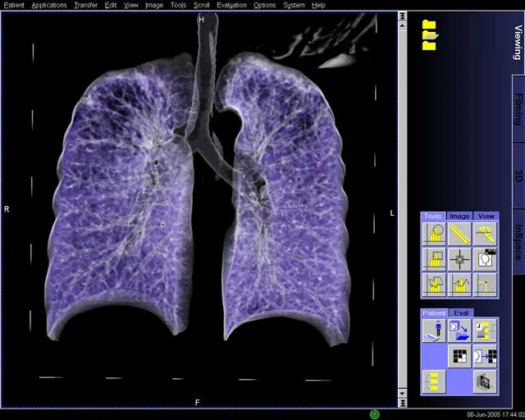Open the patient registration icon

point(434,331)
